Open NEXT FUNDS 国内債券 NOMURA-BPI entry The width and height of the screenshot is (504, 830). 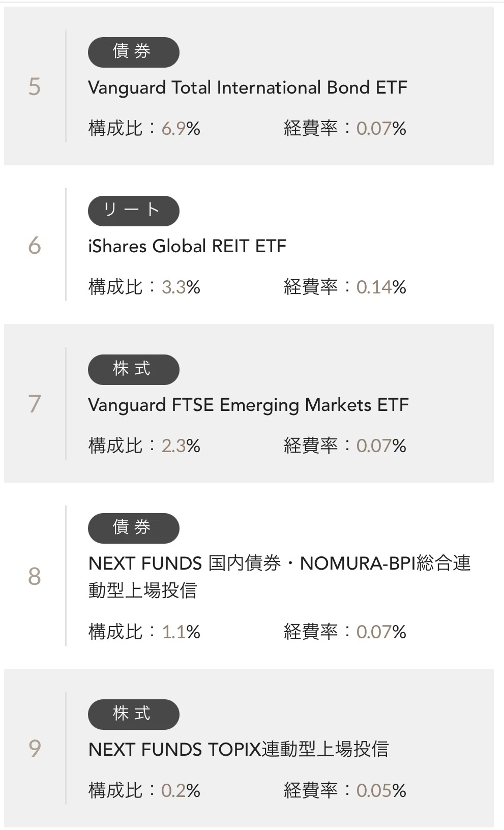click(280, 577)
